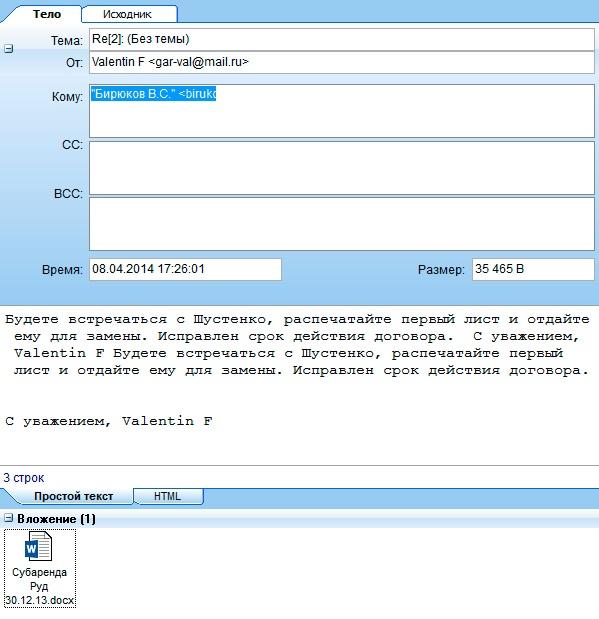Click the Кому recipient field
599x619 pixels.
point(342,111)
